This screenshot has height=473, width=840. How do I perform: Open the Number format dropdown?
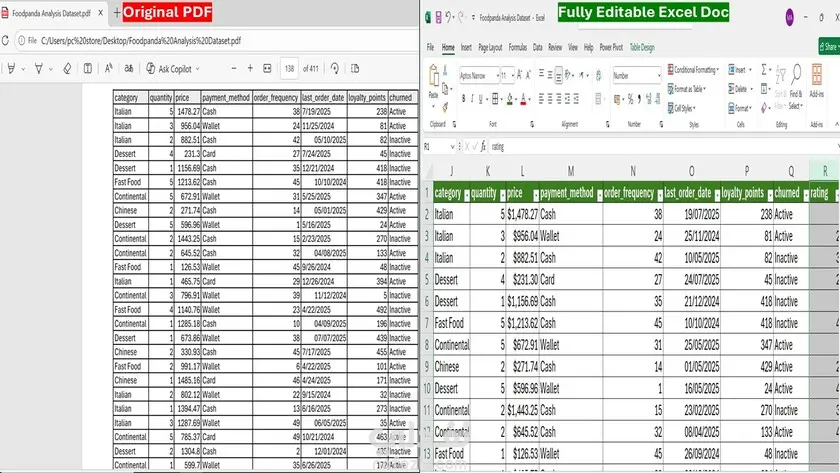(x=659, y=76)
